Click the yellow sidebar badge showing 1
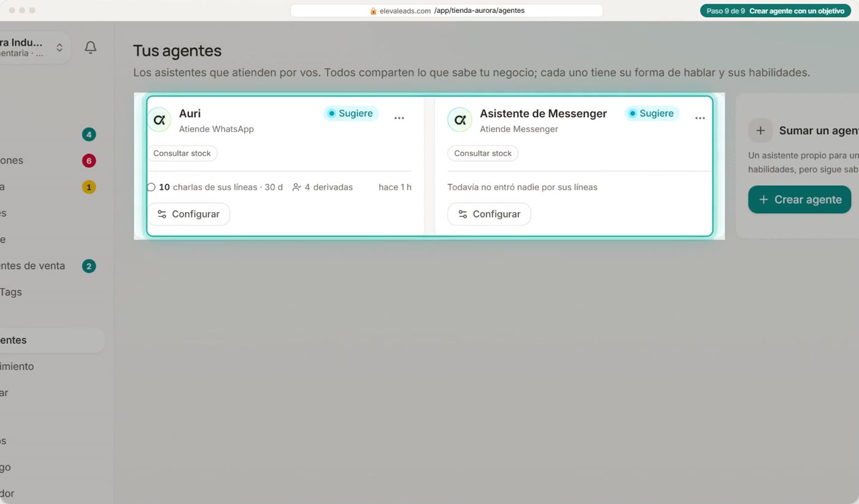 pos(89,187)
